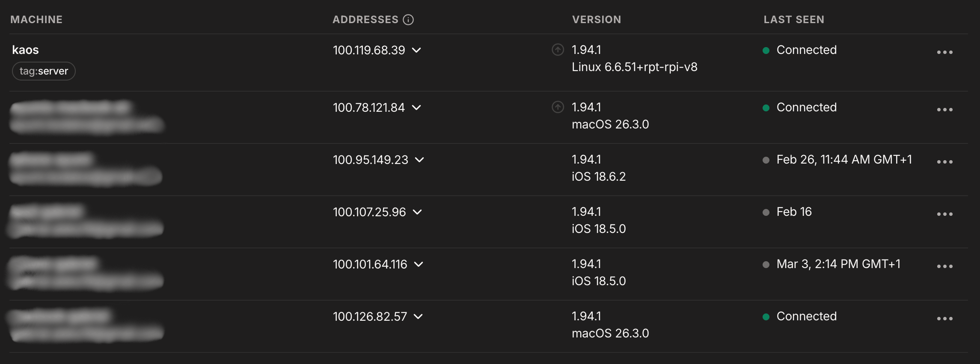
Task: Open the ellipsis menu on the Feb 26 row
Action: click(x=944, y=161)
